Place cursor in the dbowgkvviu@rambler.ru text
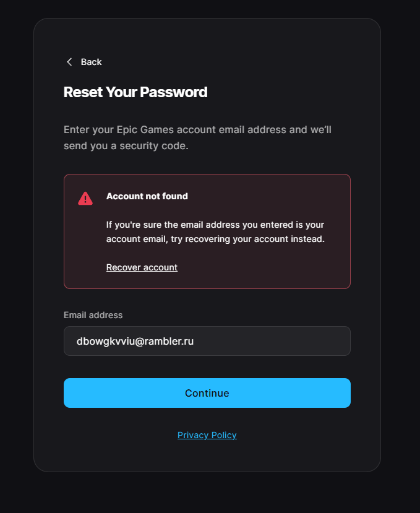This screenshot has width=420, height=513. pos(135,341)
